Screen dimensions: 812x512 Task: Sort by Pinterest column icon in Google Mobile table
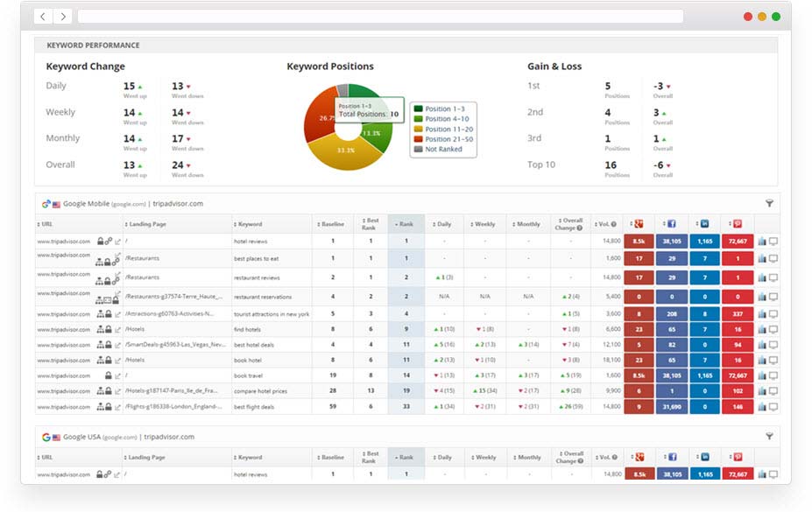[737, 224]
